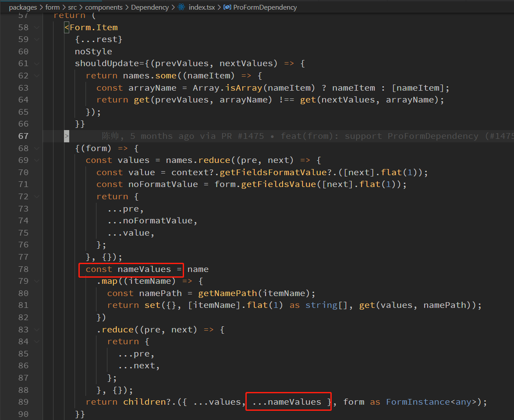Fold the shouldUpdate function on line 61
The image size is (514, 420).
point(36,63)
